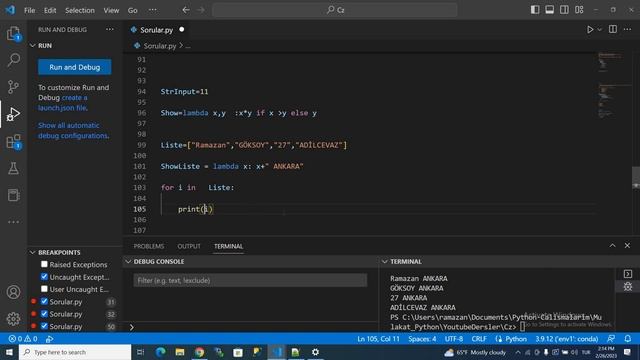This screenshot has width=640, height=360.
Task: Collapse the BREAKPOINTS section
Action: pos(33,252)
